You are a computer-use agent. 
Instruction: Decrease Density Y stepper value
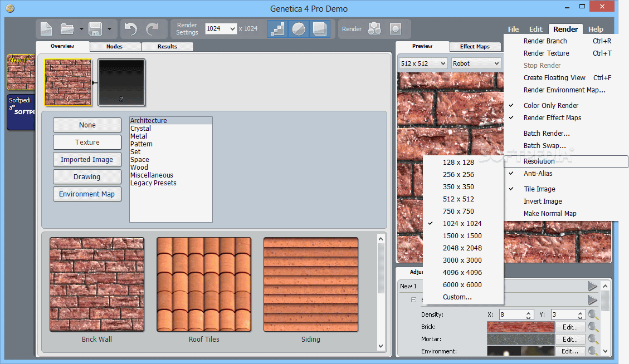coord(580,317)
